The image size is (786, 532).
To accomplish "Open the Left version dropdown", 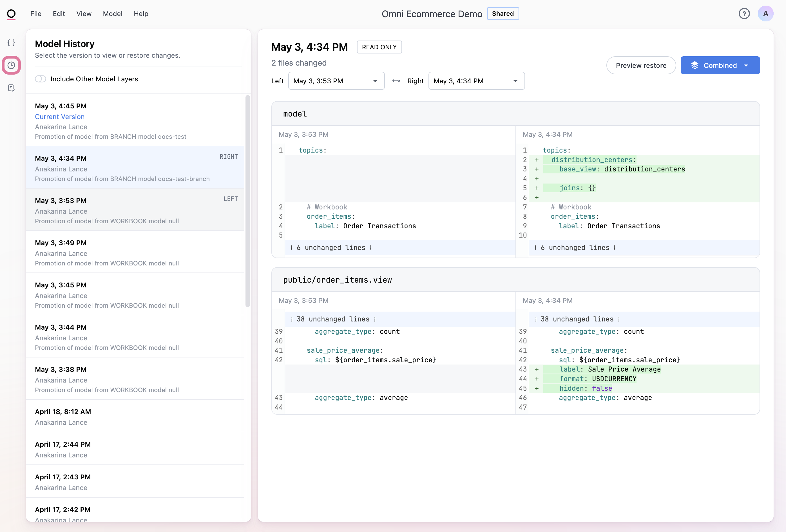I will click(336, 81).
